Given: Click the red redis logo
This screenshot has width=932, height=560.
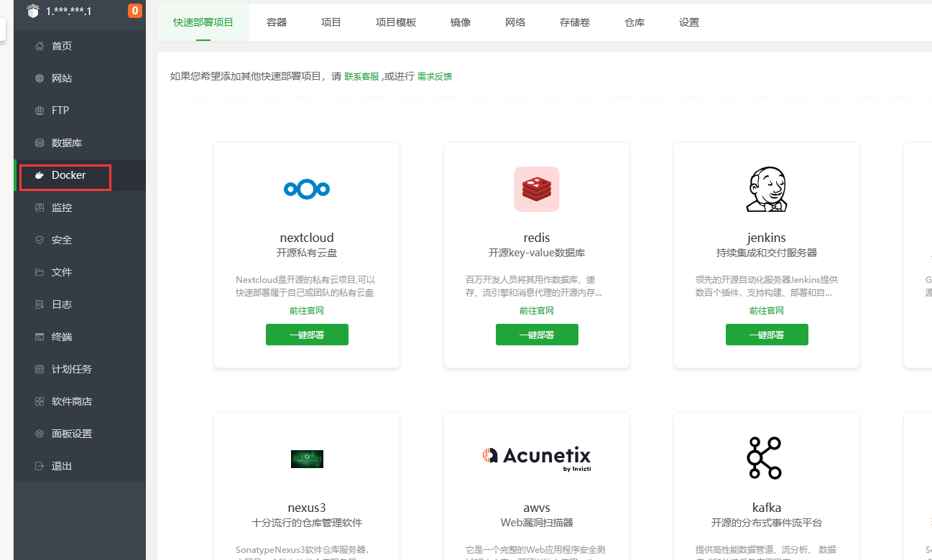Looking at the screenshot, I should pyautogui.click(x=537, y=190).
